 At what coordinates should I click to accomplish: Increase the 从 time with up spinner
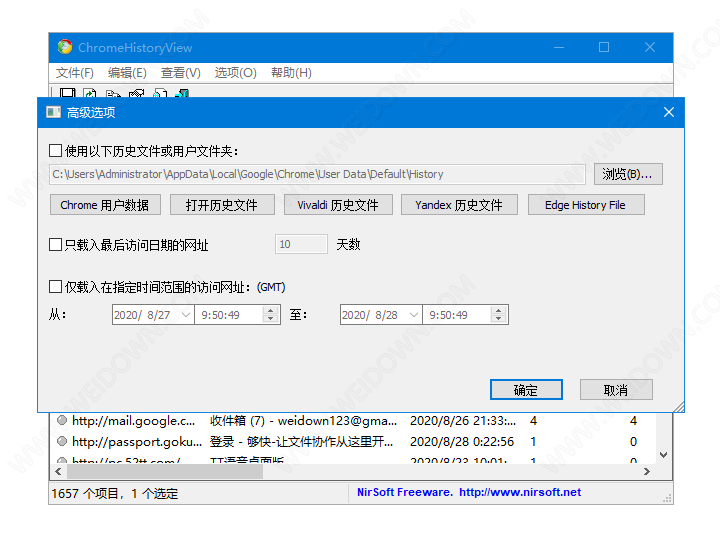tap(270, 310)
